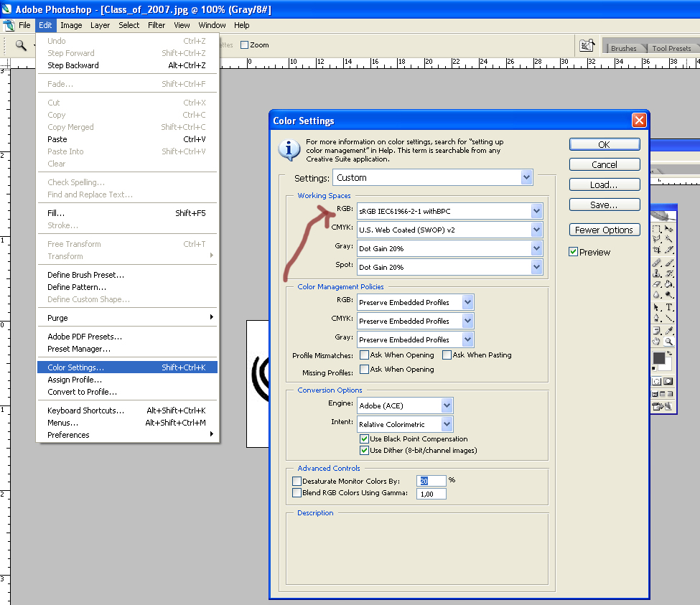
Task: Select the Crop tool in toolbox
Action: (657, 250)
